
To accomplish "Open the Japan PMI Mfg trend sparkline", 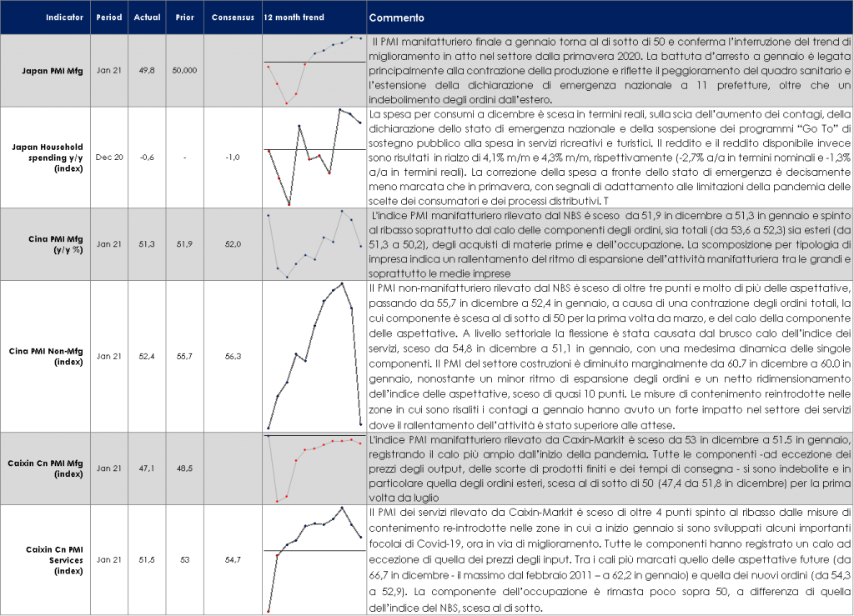I will [314, 71].
